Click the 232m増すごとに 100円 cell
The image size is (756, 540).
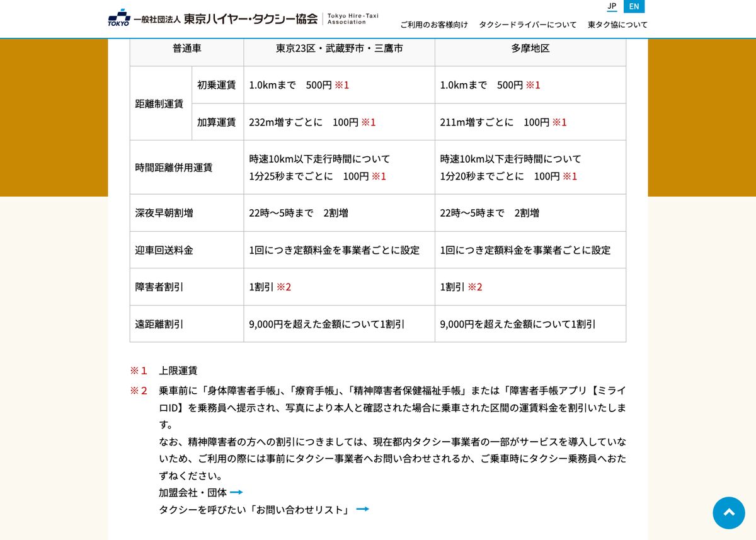pyautogui.click(x=340, y=122)
